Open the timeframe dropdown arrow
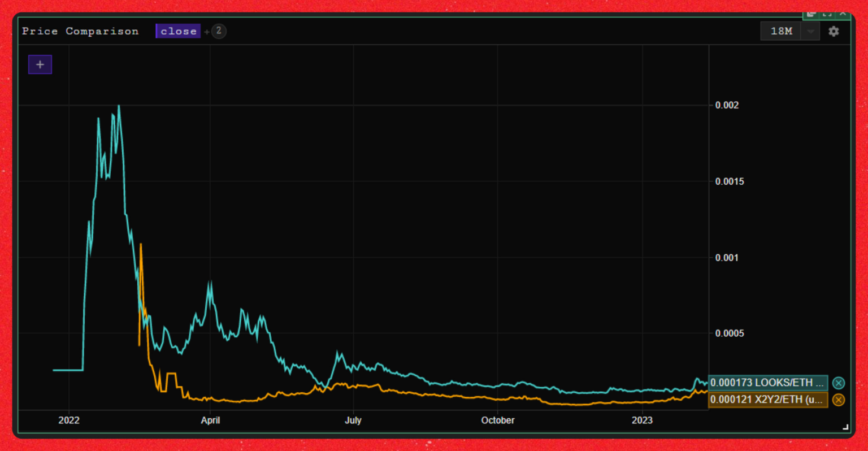Image resolution: width=868 pixels, height=451 pixels. coord(810,32)
